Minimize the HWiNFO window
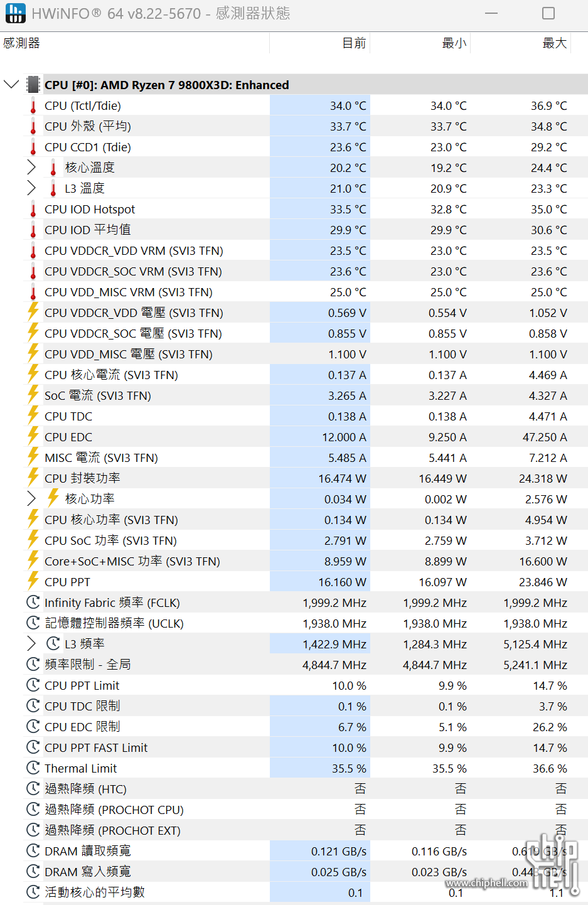 491,13
